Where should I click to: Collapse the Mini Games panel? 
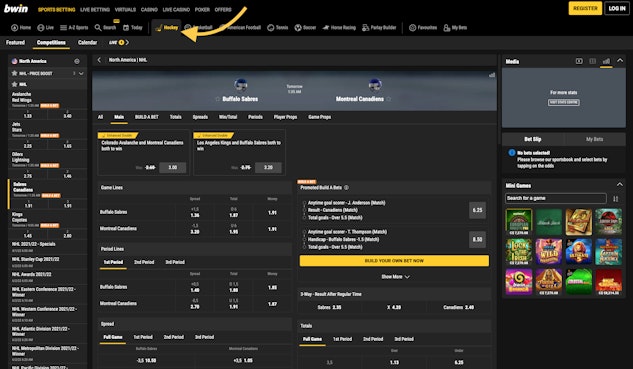coord(620,185)
